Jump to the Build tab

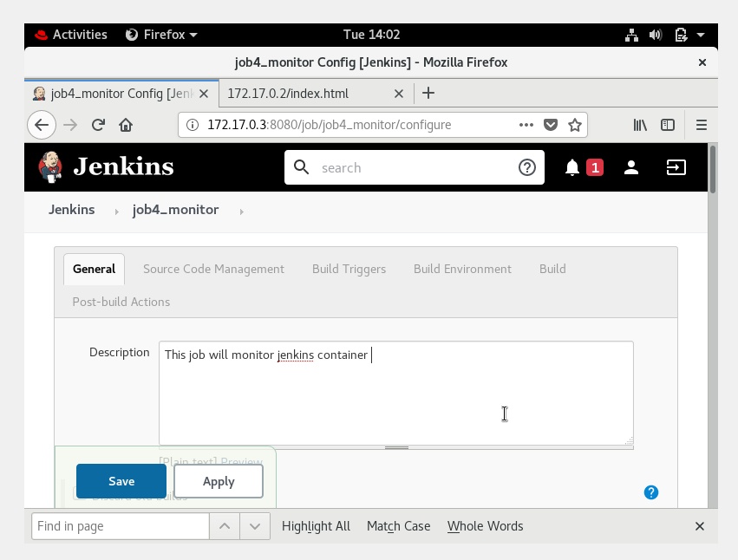tap(552, 270)
